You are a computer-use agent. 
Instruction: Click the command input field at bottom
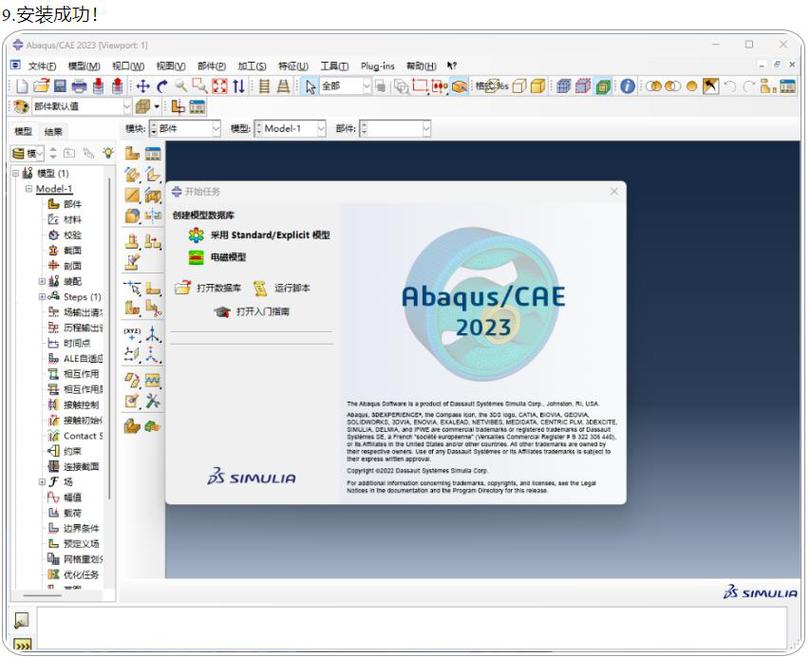[x=412, y=628]
